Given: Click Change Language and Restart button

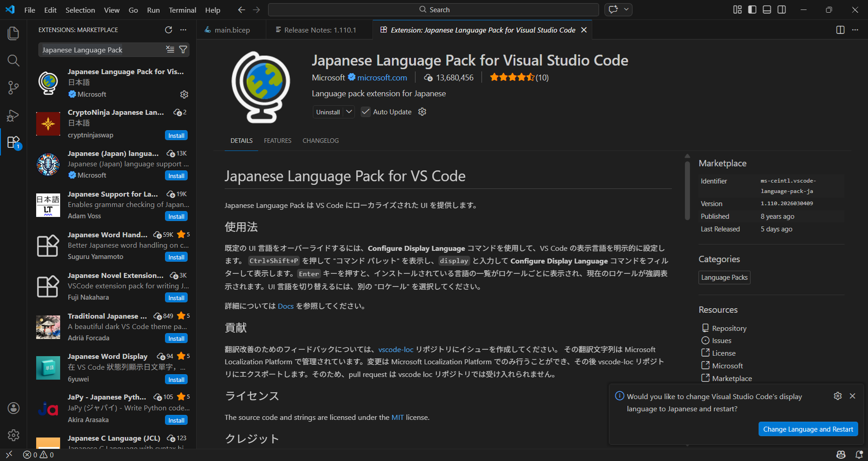Looking at the screenshot, I should (808, 429).
